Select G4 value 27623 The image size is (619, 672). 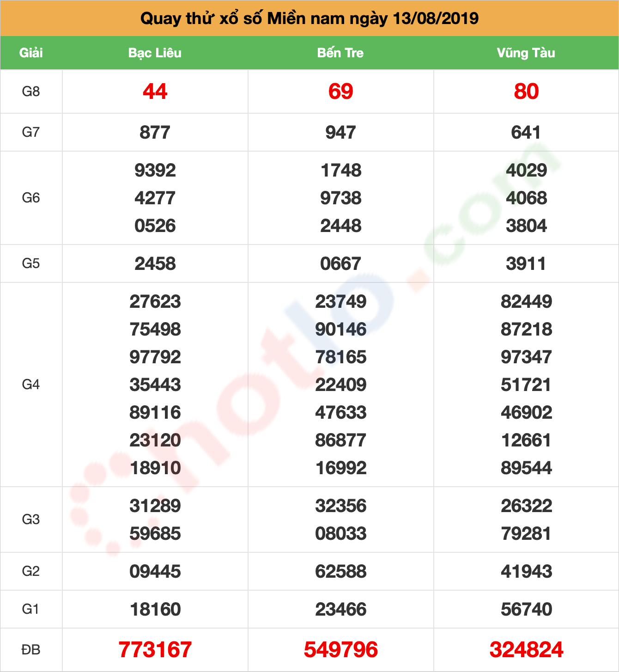coord(155,302)
